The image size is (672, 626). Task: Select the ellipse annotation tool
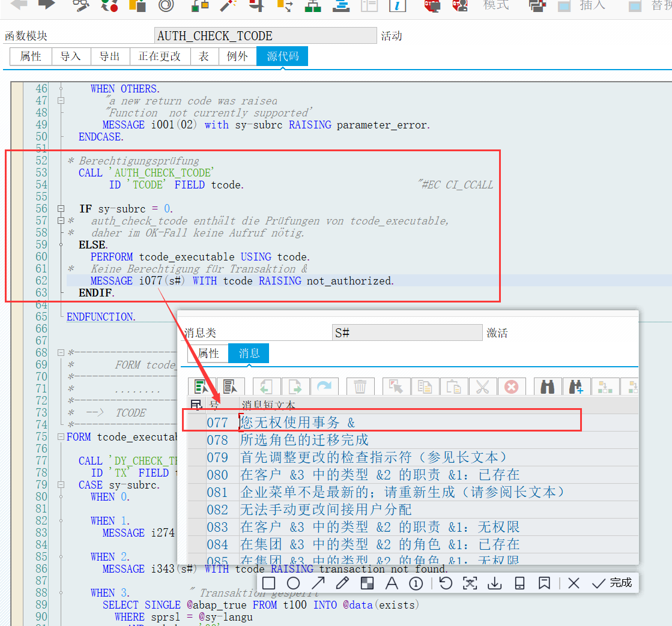293,583
